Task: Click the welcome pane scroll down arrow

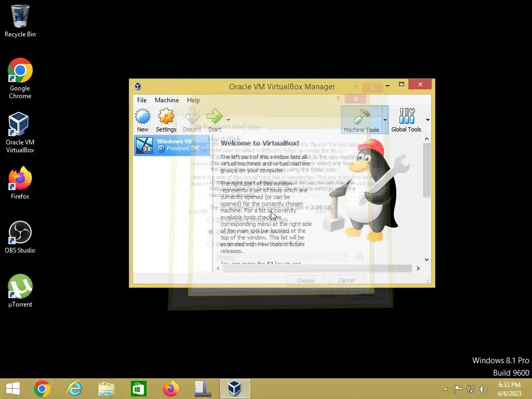Action: point(427,260)
